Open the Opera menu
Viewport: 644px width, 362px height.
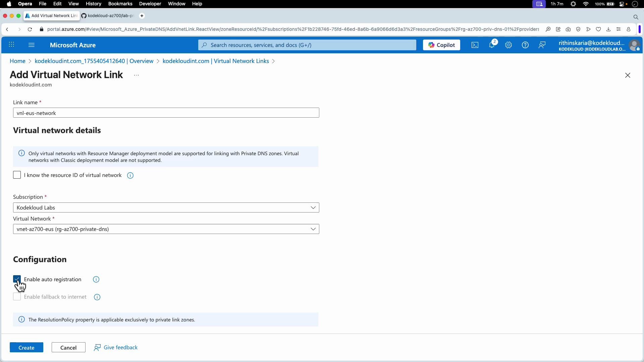coord(25,4)
